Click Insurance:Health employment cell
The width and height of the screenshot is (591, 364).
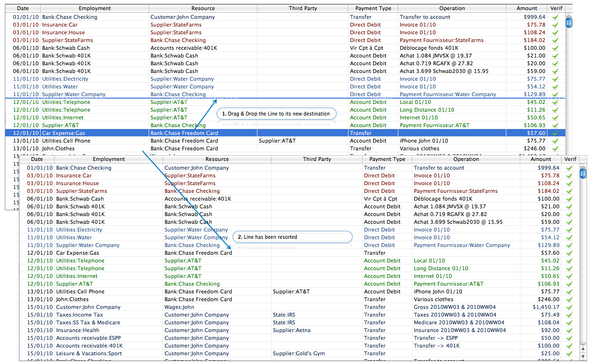tap(77, 330)
